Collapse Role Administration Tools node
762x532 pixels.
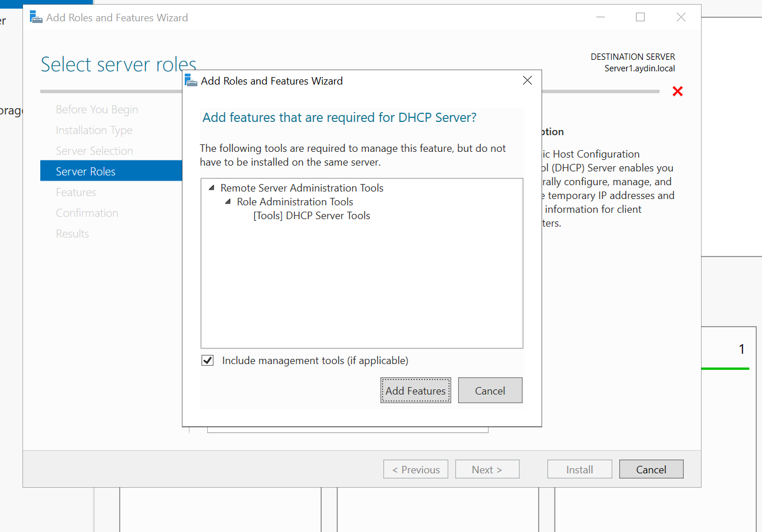click(228, 202)
